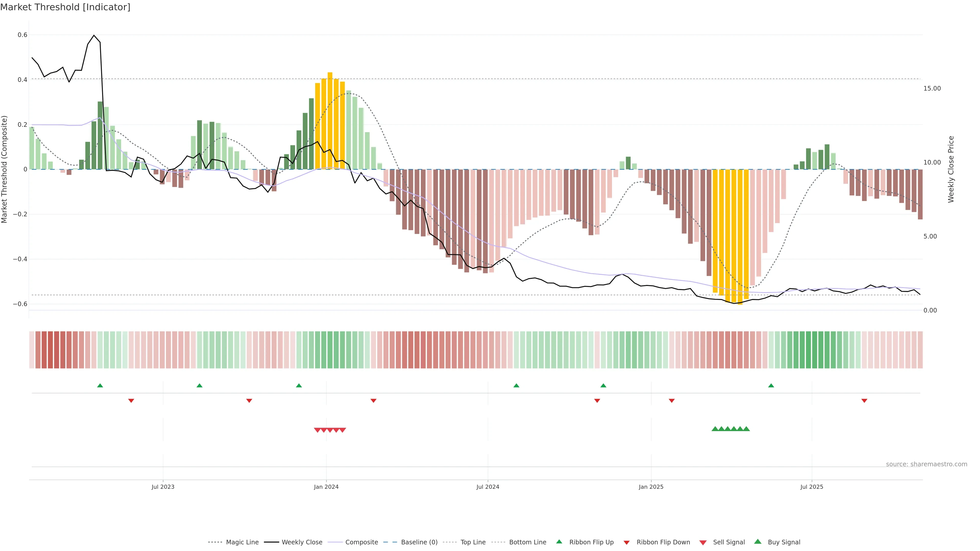980x551 pixels.
Task: Click the Weekly Close Price axis title
Action: click(x=951, y=169)
